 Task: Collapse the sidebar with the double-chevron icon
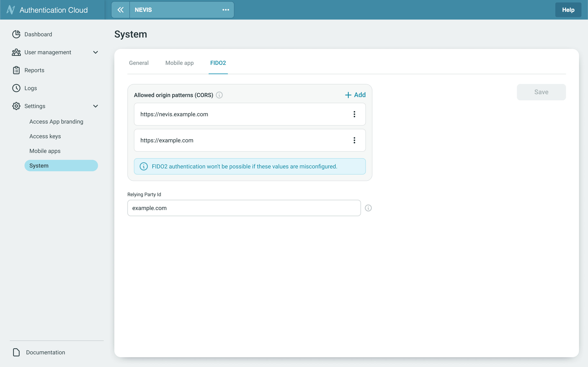(121, 10)
